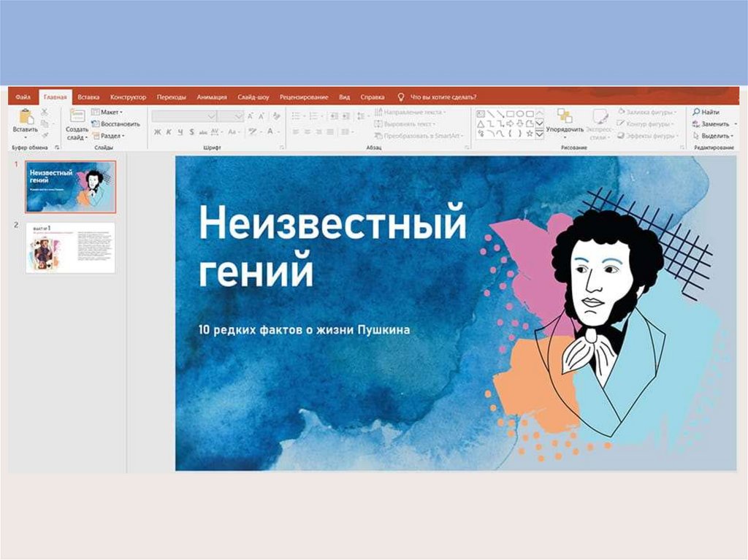
Task: Switch to the Конструктор tab
Action: 128,97
